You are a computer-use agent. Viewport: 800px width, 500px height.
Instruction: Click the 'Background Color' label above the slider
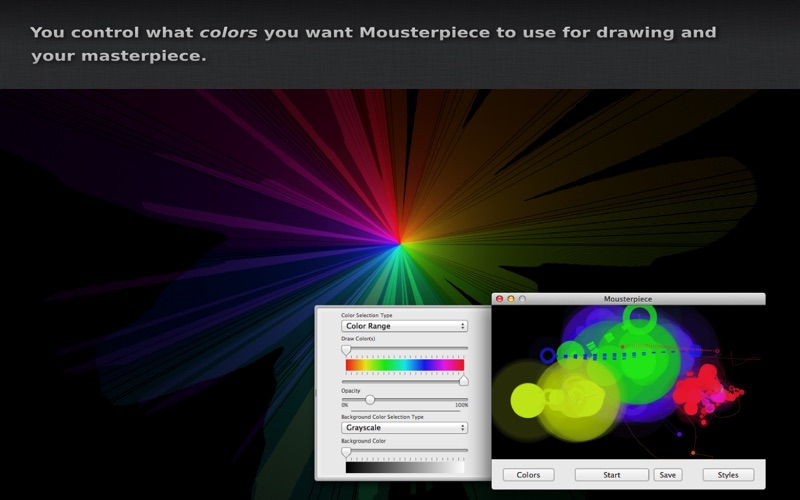[363, 441]
